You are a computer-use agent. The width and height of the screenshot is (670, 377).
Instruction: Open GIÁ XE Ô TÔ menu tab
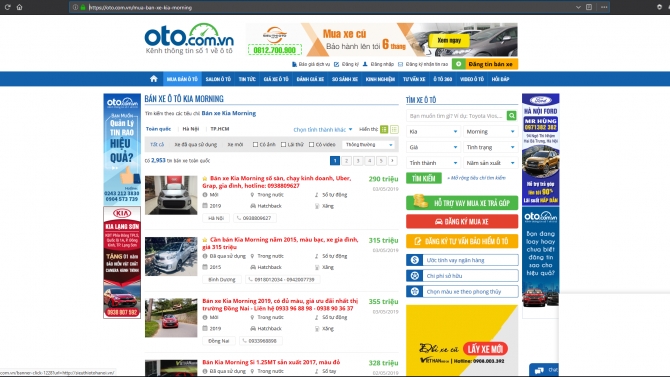[276, 79]
